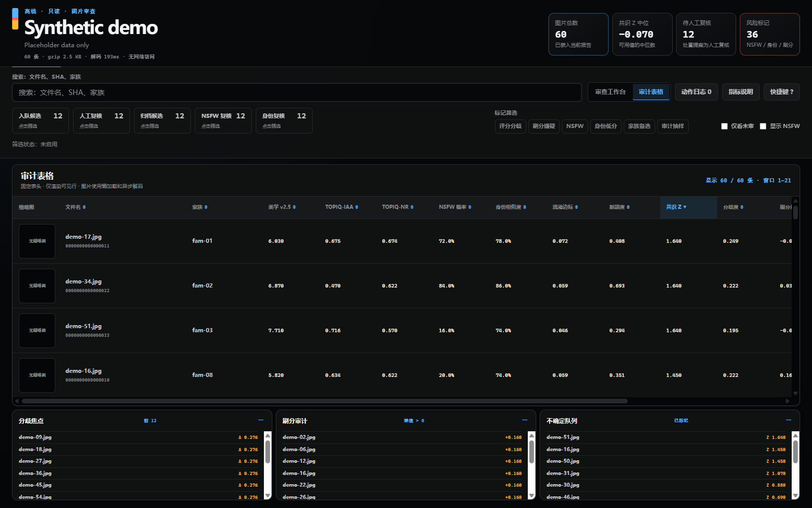The width and height of the screenshot is (812, 508).
Task: Open the 风险标记 36 stat card
Action: (770, 34)
